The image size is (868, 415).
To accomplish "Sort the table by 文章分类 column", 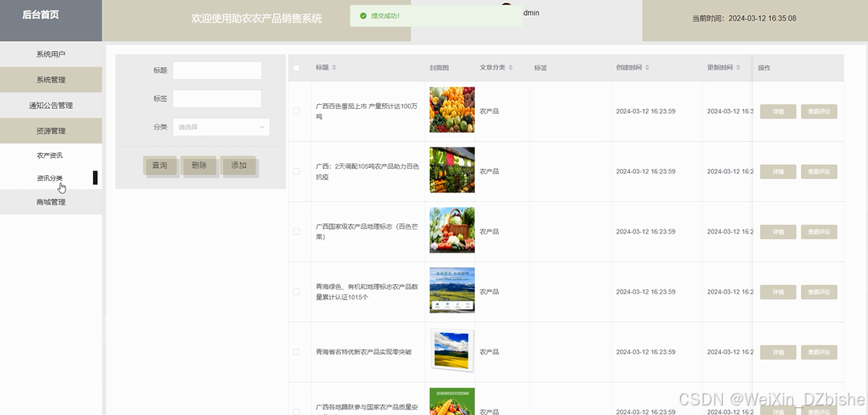I will click(511, 68).
